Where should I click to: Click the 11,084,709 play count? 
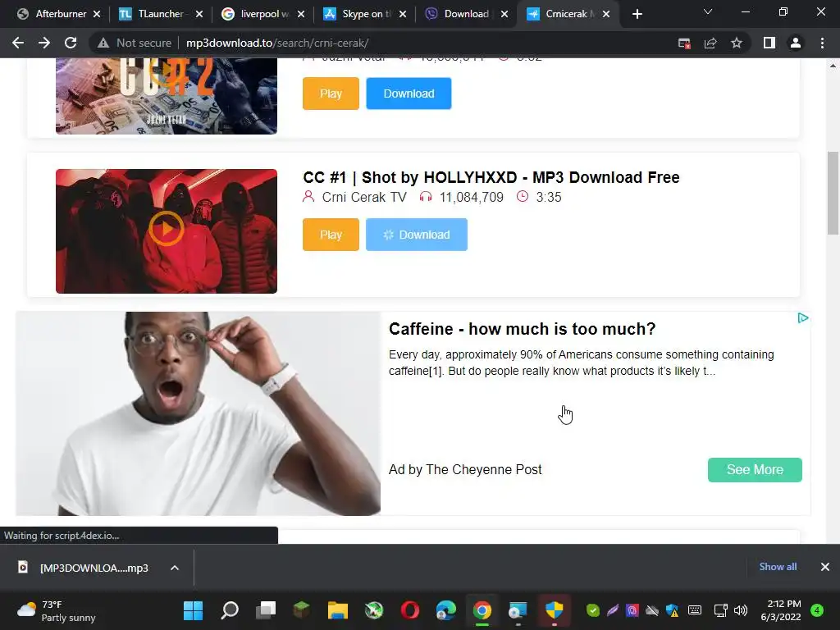click(x=472, y=197)
